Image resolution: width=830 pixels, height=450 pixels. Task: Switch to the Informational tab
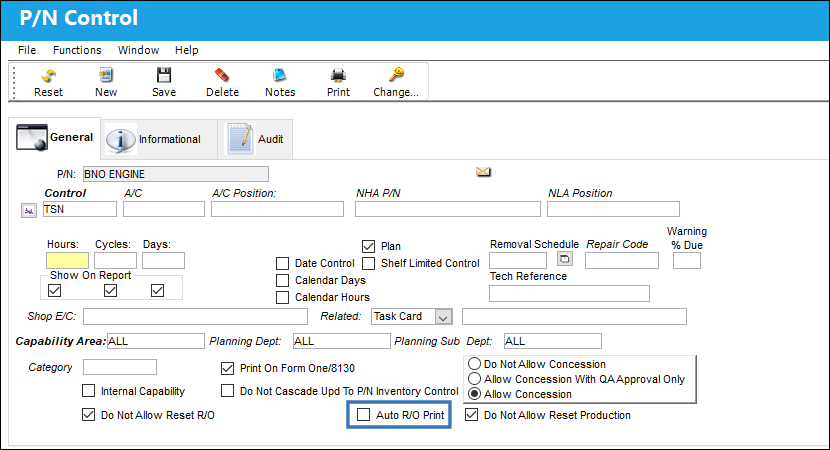pyautogui.click(x=159, y=139)
